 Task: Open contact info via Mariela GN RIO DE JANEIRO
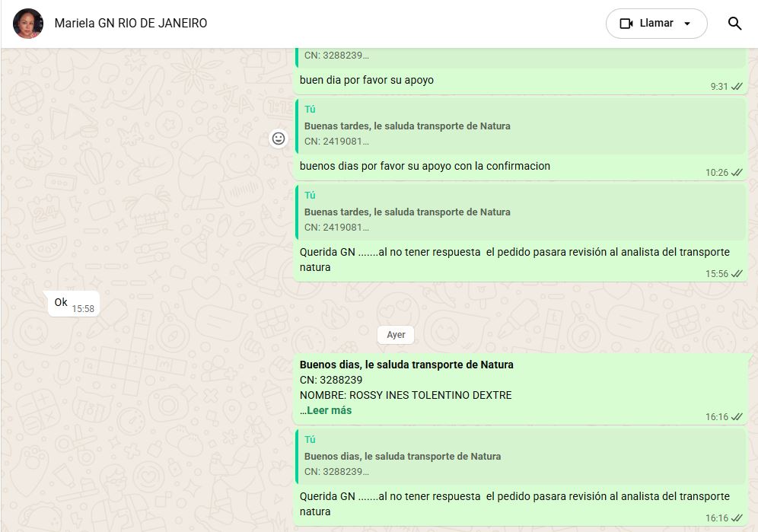coord(130,24)
